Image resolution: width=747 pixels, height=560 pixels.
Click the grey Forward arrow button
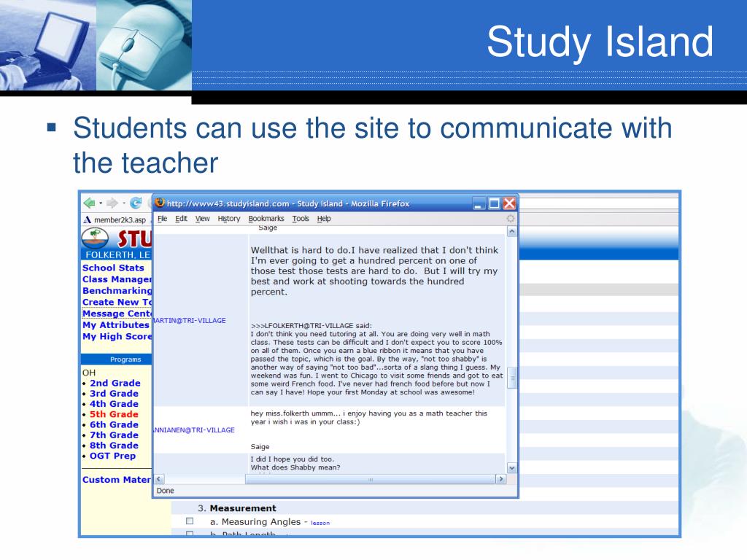pos(112,203)
